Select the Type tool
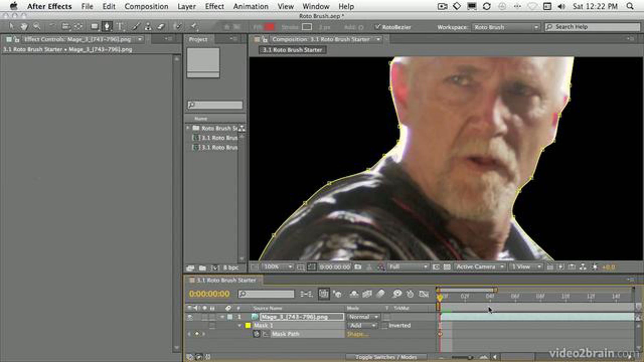 tap(120, 27)
